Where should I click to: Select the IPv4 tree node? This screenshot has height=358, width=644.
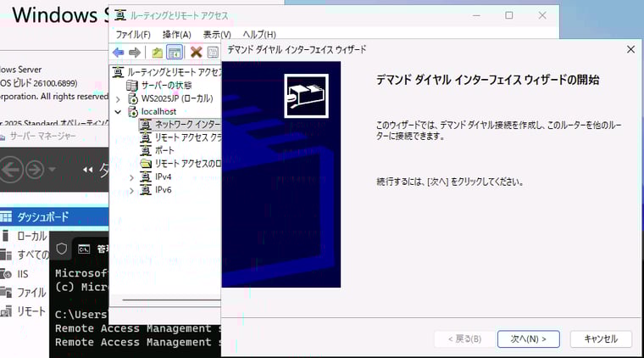[156, 176]
